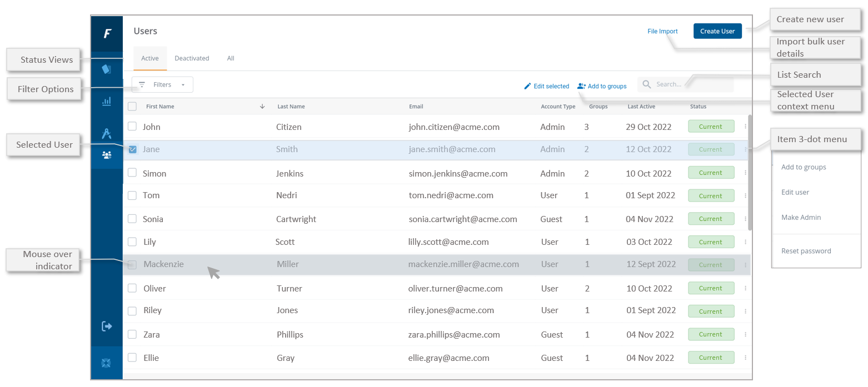The width and height of the screenshot is (868, 387).
Task: Select the Users group icon in sidebar
Action: (x=107, y=155)
